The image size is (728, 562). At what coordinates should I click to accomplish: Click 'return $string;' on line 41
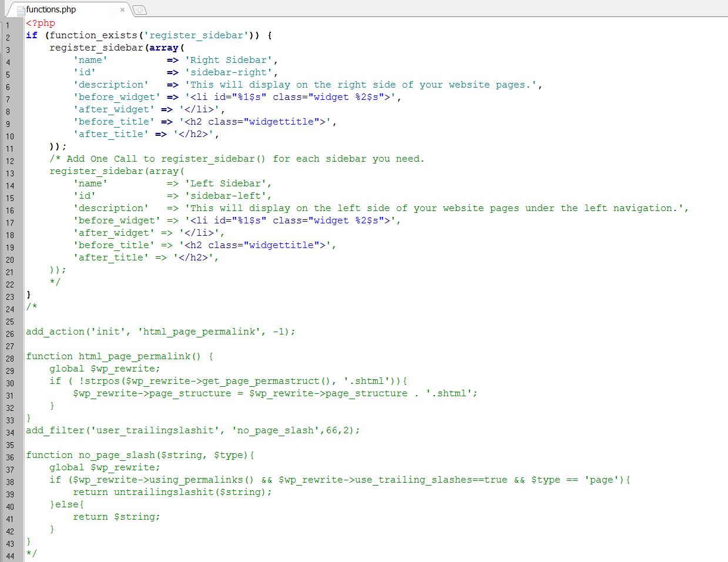117,517
